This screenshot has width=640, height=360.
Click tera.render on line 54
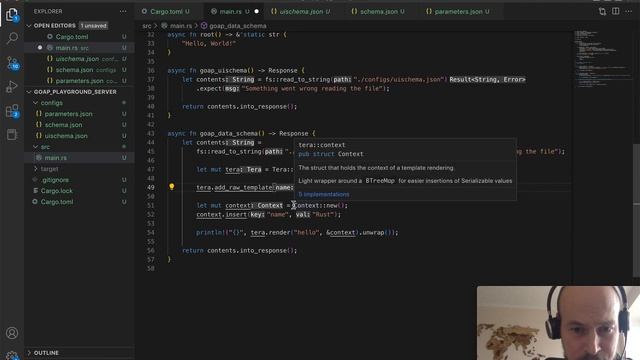click(269, 232)
